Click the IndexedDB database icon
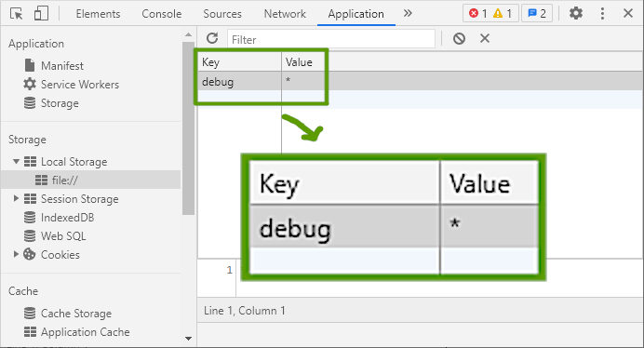The image size is (644, 348). (30, 218)
